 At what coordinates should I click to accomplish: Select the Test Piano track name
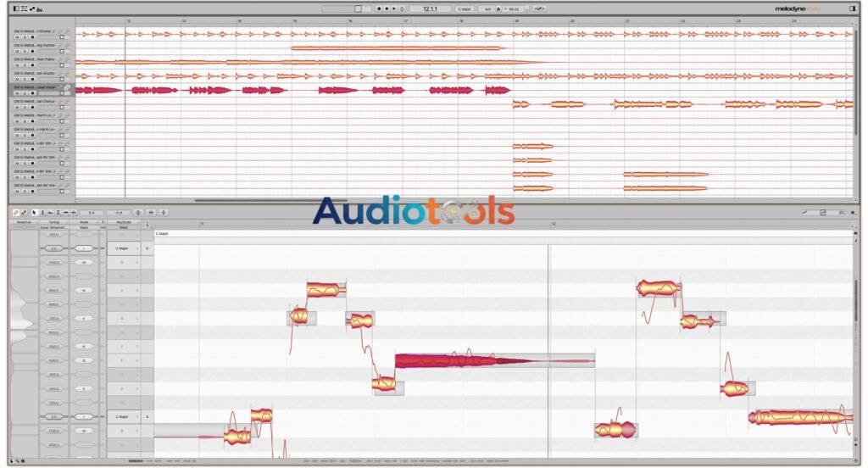35,59
